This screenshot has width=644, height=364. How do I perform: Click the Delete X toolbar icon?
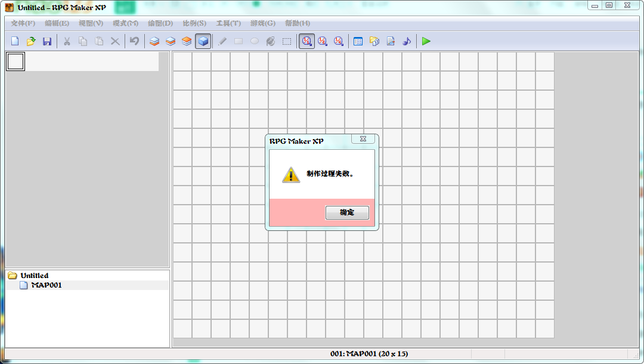point(115,41)
